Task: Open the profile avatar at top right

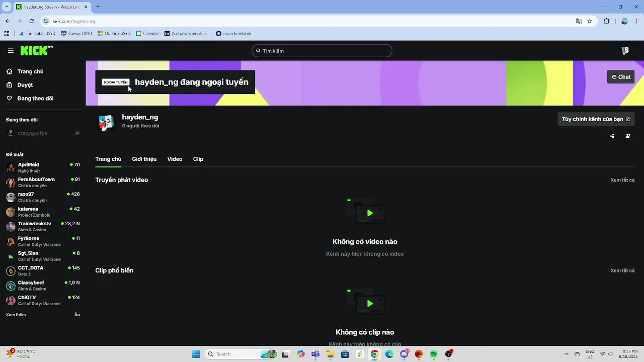Action: click(x=625, y=51)
